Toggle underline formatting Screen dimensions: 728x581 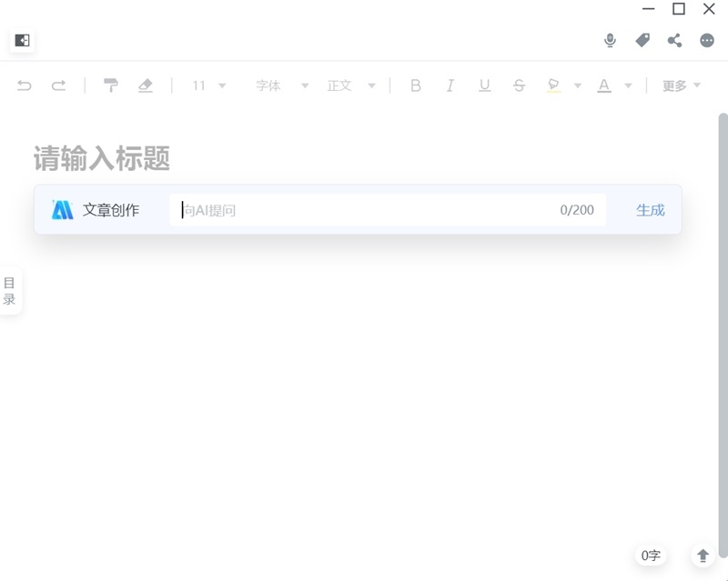tap(485, 85)
